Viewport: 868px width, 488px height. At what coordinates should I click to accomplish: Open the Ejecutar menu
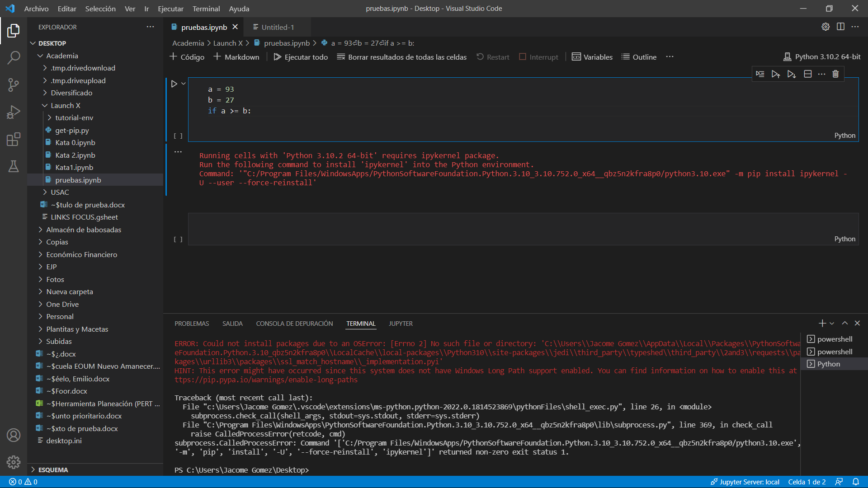coord(170,9)
